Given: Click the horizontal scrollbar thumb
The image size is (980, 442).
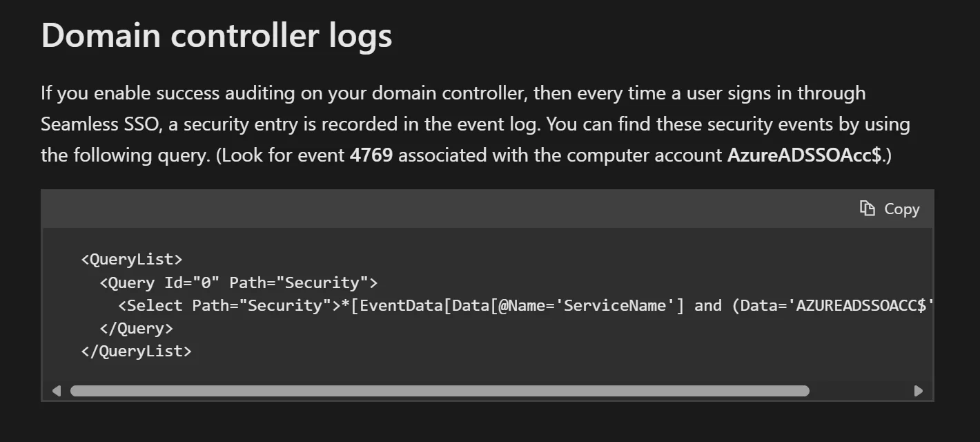Looking at the screenshot, I should (x=439, y=391).
